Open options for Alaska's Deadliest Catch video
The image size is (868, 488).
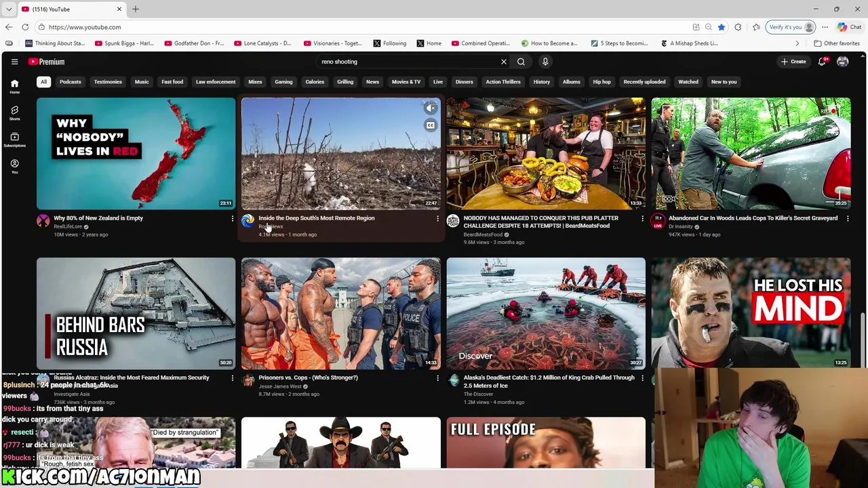[x=642, y=378]
